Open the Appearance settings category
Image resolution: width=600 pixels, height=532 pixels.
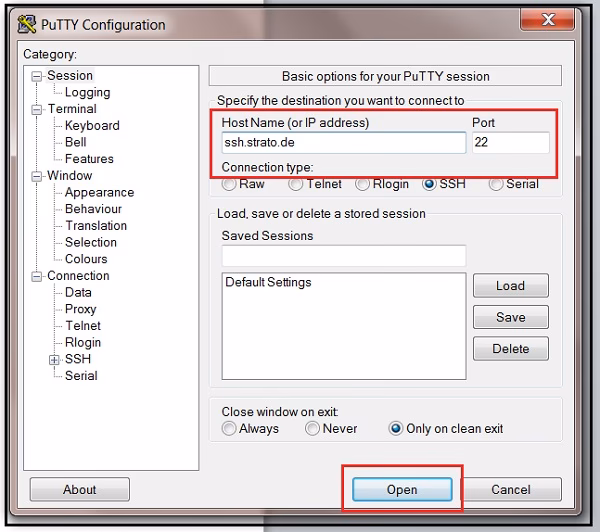[99, 192]
